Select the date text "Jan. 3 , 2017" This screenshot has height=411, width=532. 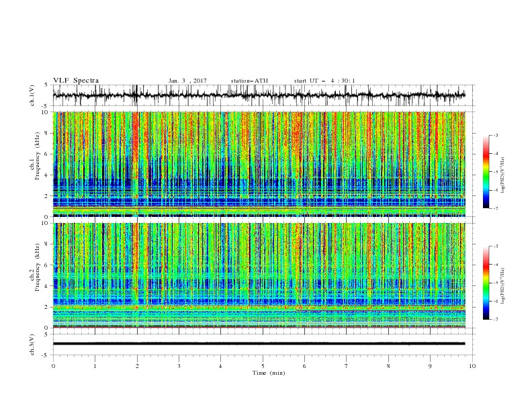click(x=187, y=81)
